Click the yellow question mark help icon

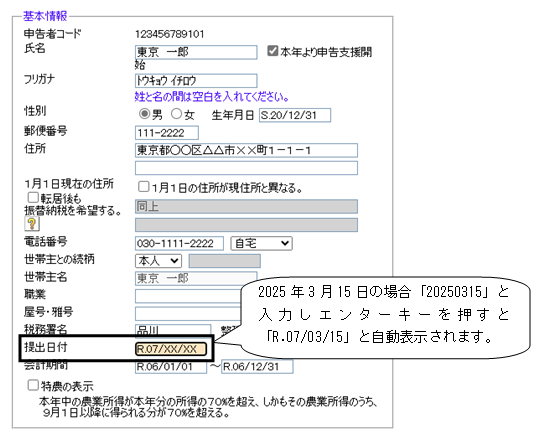coord(32,223)
